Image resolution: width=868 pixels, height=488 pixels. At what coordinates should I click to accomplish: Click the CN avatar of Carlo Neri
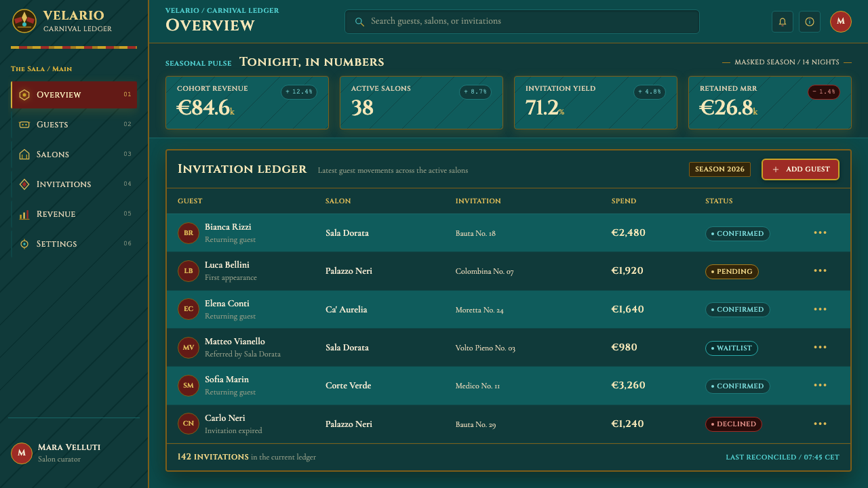(189, 424)
